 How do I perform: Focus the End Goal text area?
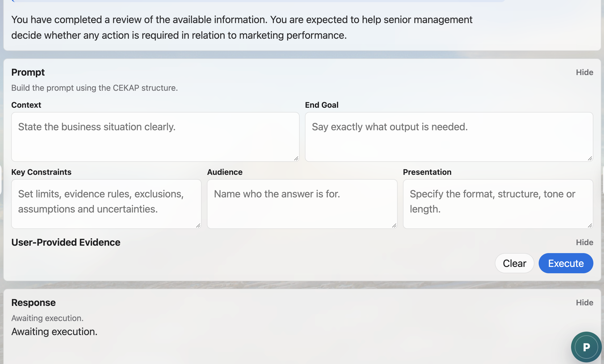(449, 137)
